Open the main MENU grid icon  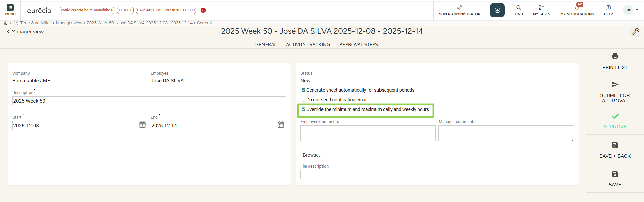[10, 8]
